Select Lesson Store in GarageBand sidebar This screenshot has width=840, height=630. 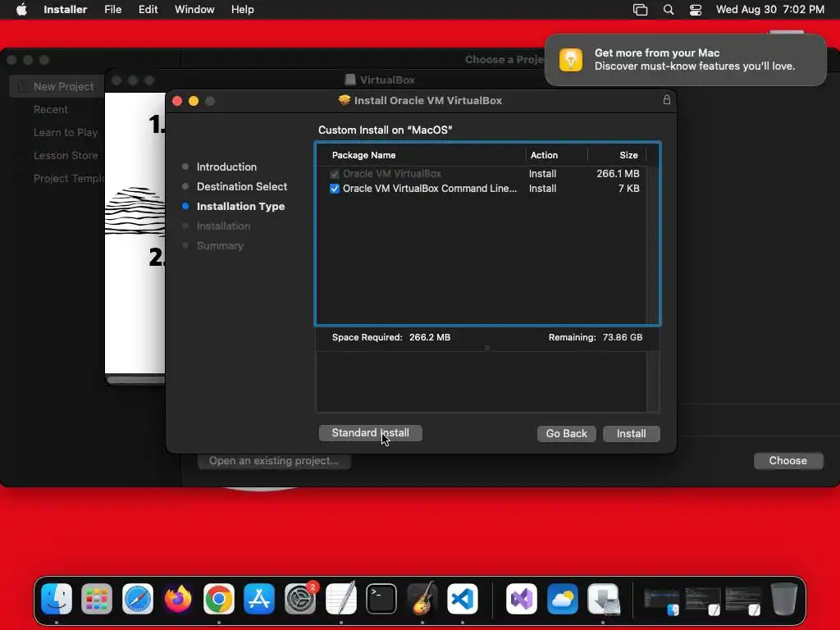[x=66, y=155]
